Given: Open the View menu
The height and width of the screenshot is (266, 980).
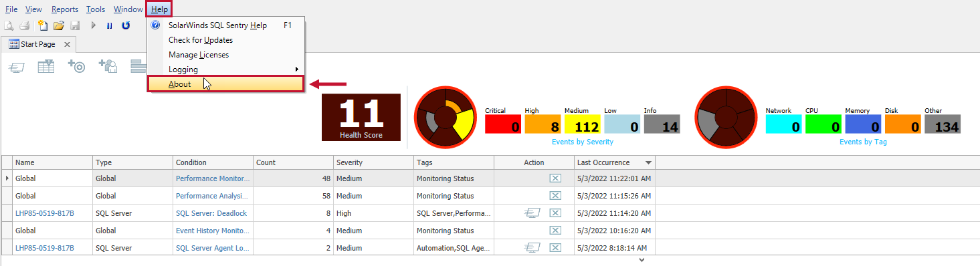Looking at the screenshot, I should point(33,9).
